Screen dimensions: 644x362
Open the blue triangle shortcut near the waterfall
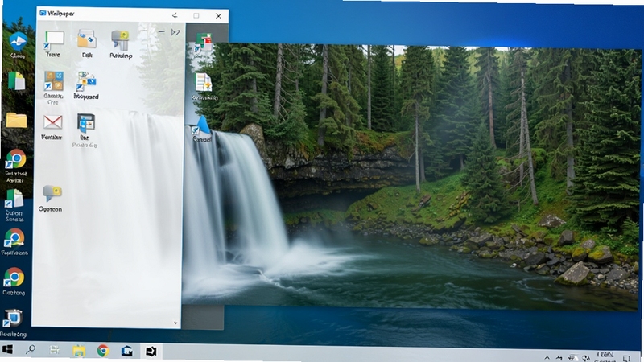pyautogui.click(x=201, y=125)
